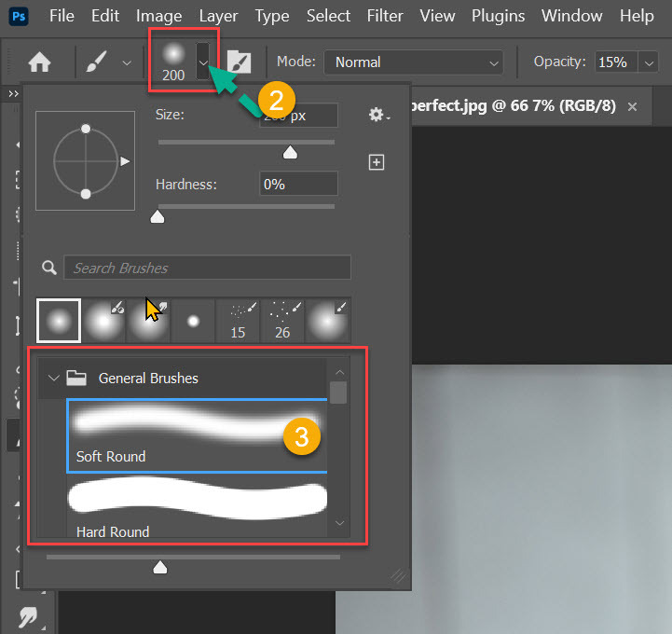The height and width of the screenshot is (634, 672).
Task: Click the brush list scrollbar thumb
Action: click(x=338, y=393)
